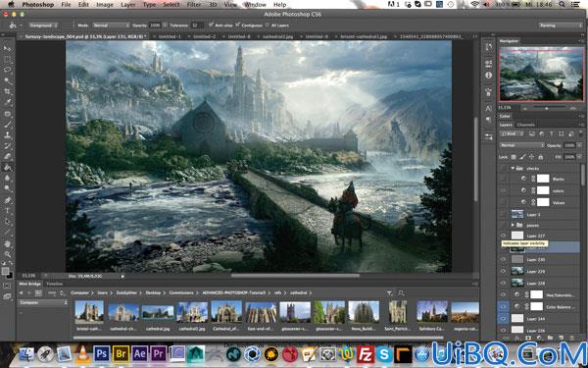Select the Clone Stamp tool

click(7, 134)
